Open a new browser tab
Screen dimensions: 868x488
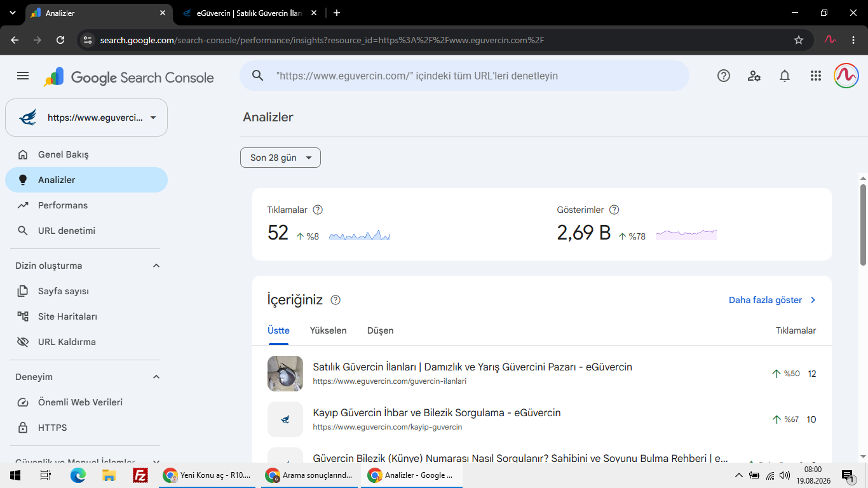coord(337,13)
